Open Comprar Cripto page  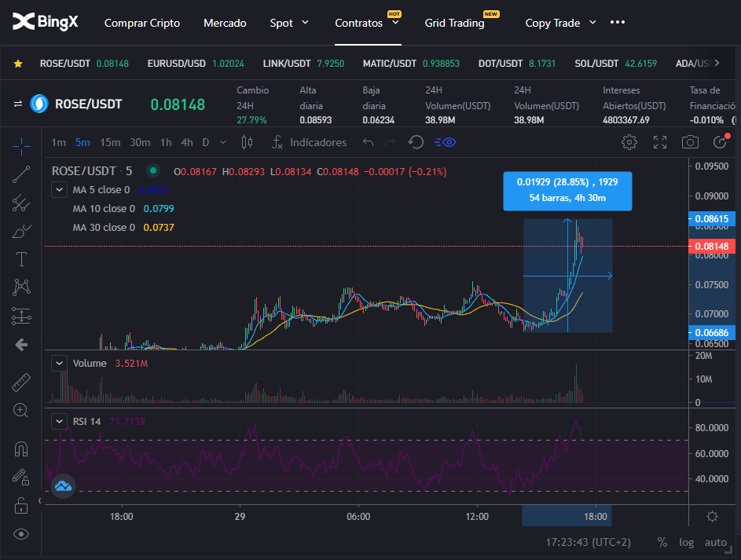tap(141, 23)
